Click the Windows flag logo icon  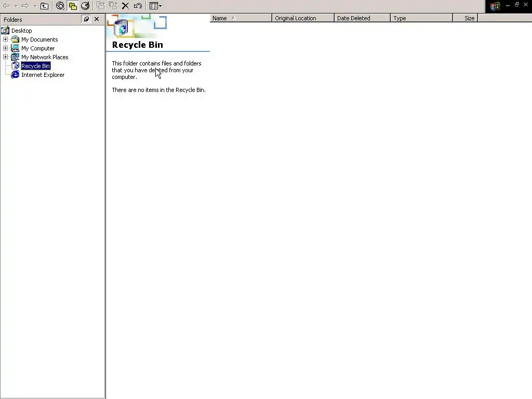pos(495,6)
